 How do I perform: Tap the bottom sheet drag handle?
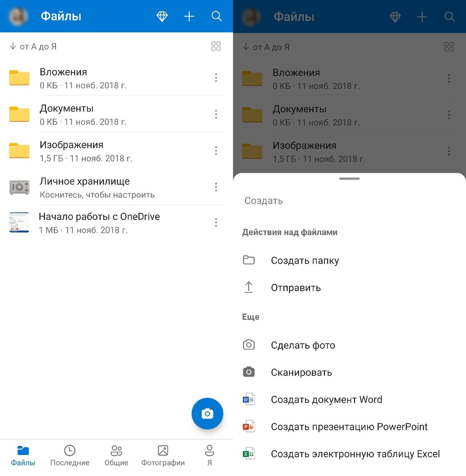(349, 179)
